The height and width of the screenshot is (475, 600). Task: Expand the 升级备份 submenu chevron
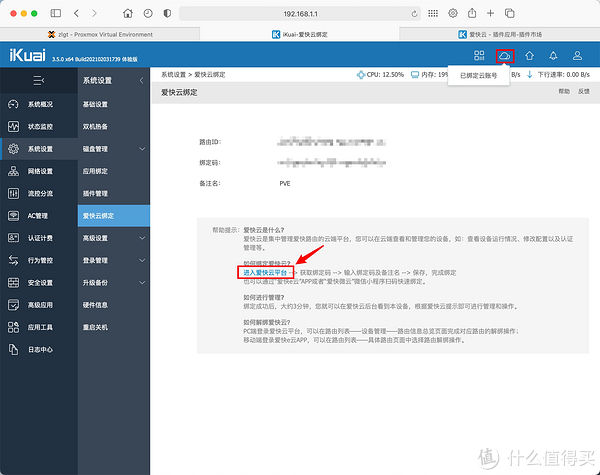tap(142, 282)
